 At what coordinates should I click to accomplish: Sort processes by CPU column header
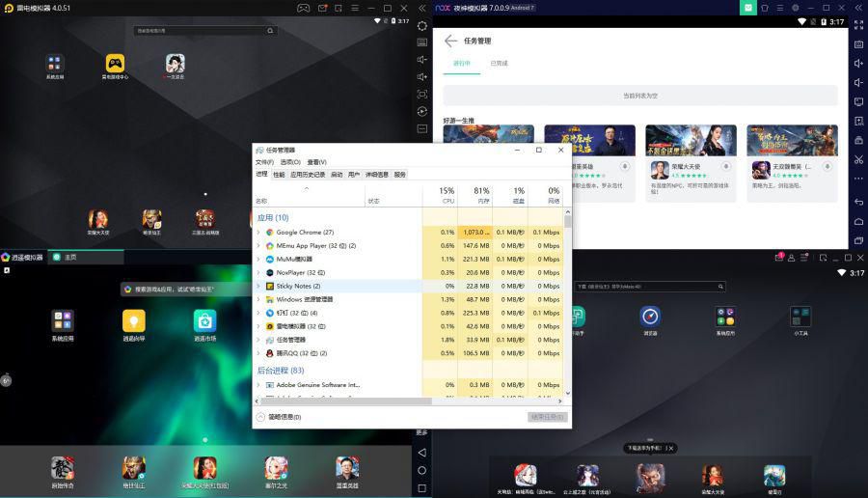pos(440,194)
